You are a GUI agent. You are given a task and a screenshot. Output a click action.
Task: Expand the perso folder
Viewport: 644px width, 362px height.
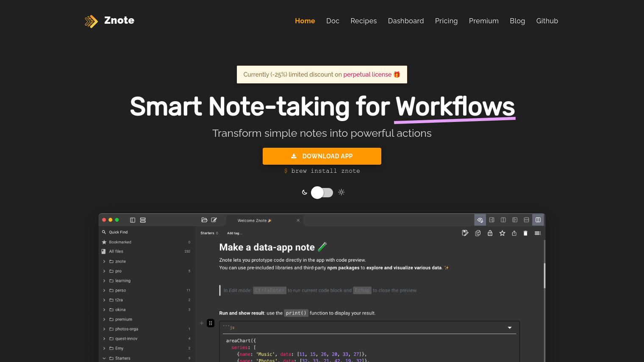104,290
